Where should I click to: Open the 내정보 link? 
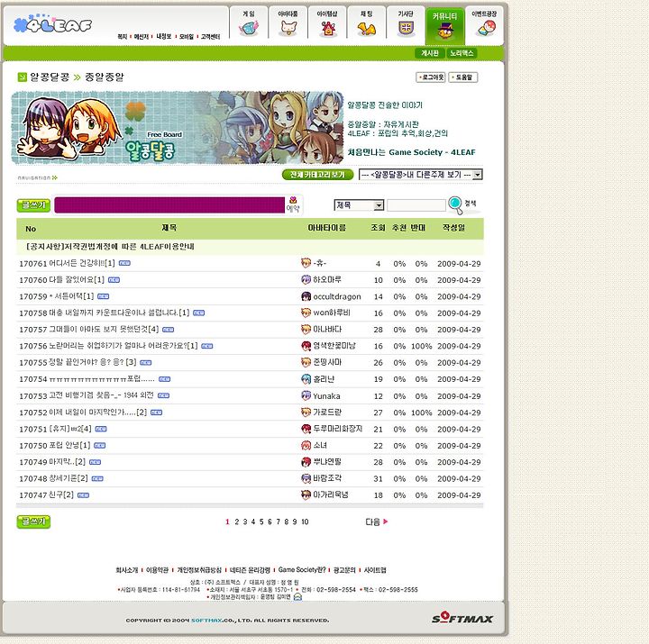pyautogui.click(x=164, y=37)
